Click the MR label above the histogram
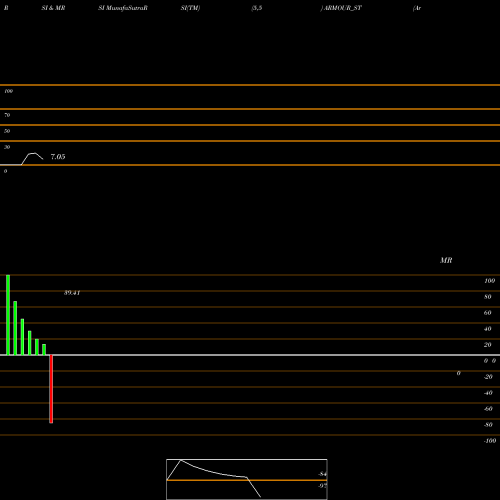The height and width of the screenshot is (500, 500). (446, 260)
